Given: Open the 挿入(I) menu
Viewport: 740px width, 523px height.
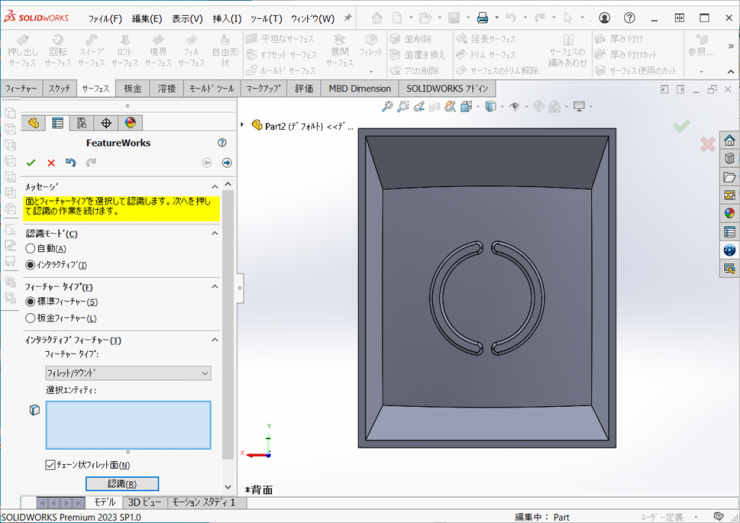Looking at the screenshot, I should (x=226, y=18).
